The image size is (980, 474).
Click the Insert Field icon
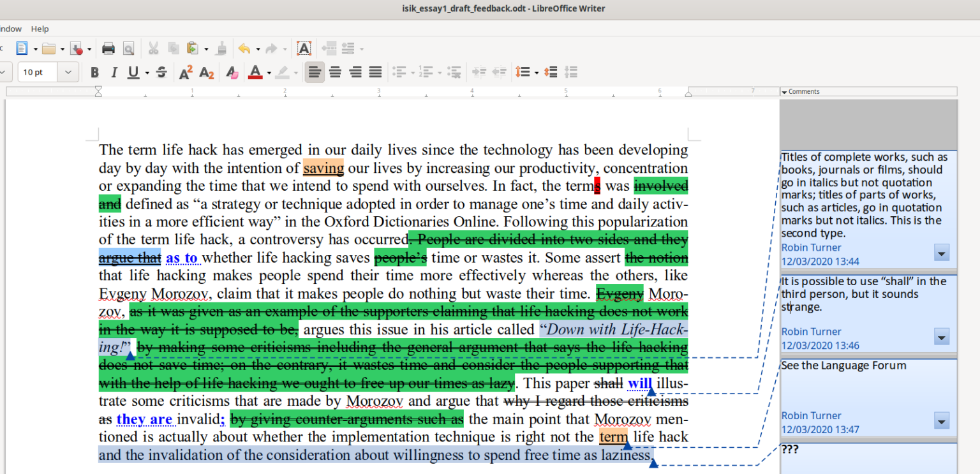(348, 48)
